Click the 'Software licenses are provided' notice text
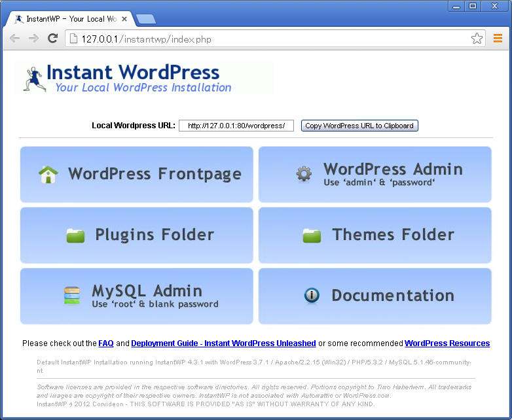This screenshot has height=420, width=512. (x=254, y=391)
